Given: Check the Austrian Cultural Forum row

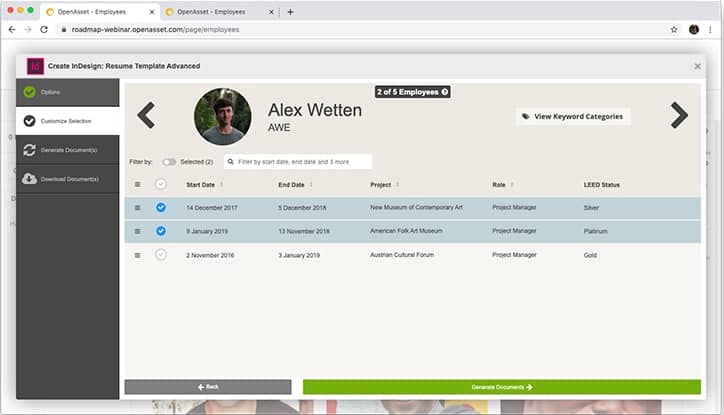Looking at the screenshot, I should [x=161, y=254].
